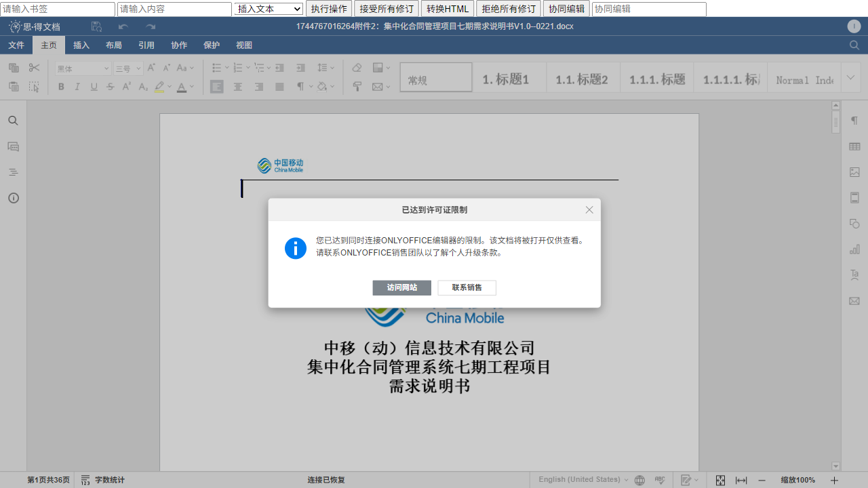868x488 pixels.
Task: Open table settings in right sidebar
Action: click(x=854, y=146)
